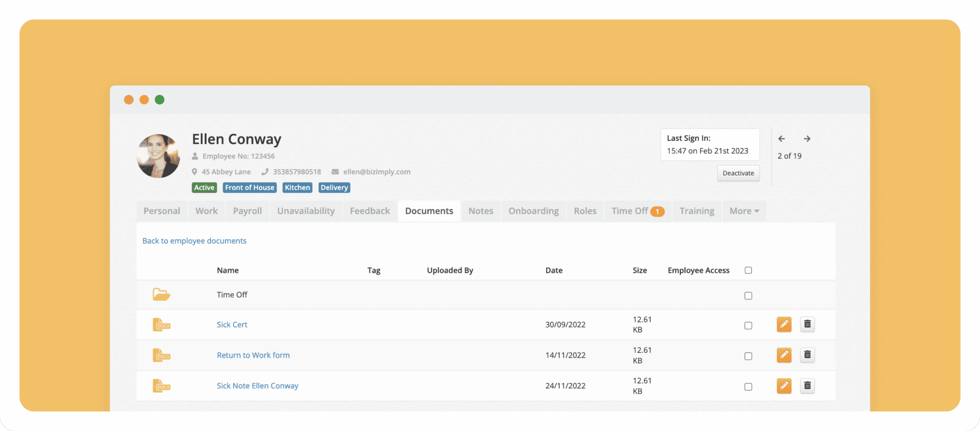Click the phone icon next to Ellen's number
980x431 pixels.
[265, 171]
